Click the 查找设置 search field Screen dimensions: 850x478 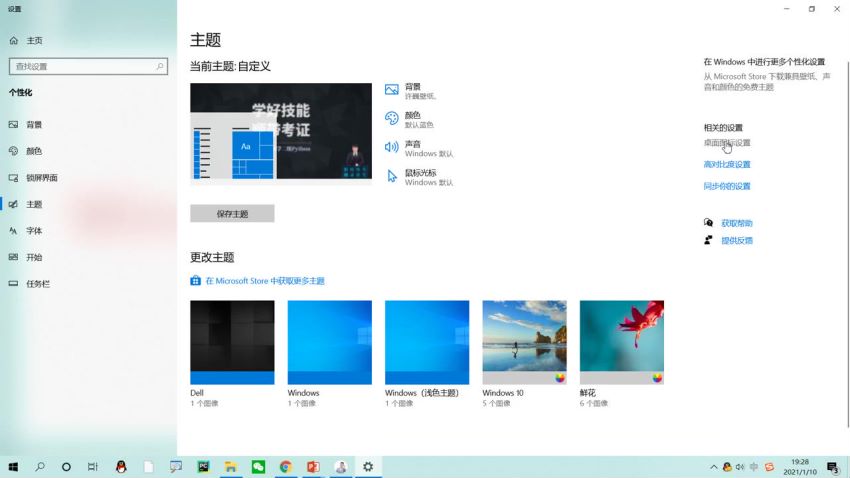(x=88, y=66)
